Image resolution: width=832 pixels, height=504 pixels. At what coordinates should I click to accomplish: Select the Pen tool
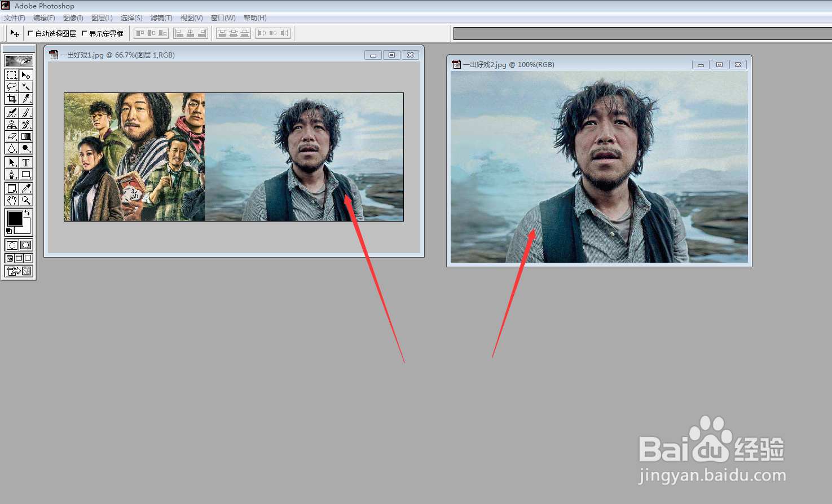pos(12,174)
